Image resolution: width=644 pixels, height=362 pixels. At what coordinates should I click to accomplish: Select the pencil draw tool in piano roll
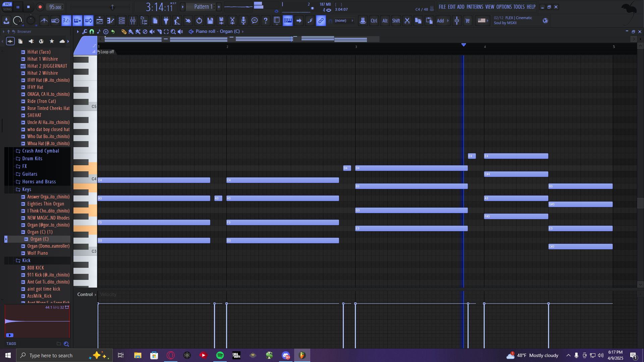point(124,32)
